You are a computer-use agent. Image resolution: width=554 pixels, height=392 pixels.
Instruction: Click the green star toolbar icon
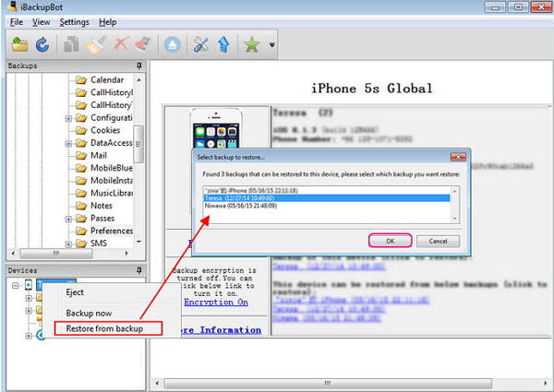[251, 45]
